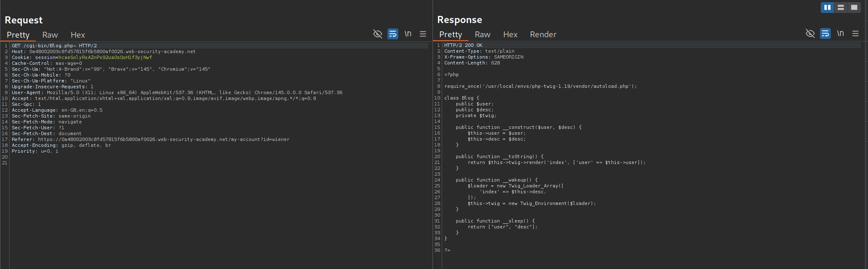Open the Request Hex tab
This screenshot has width=868, height=269.
(78, 35)
